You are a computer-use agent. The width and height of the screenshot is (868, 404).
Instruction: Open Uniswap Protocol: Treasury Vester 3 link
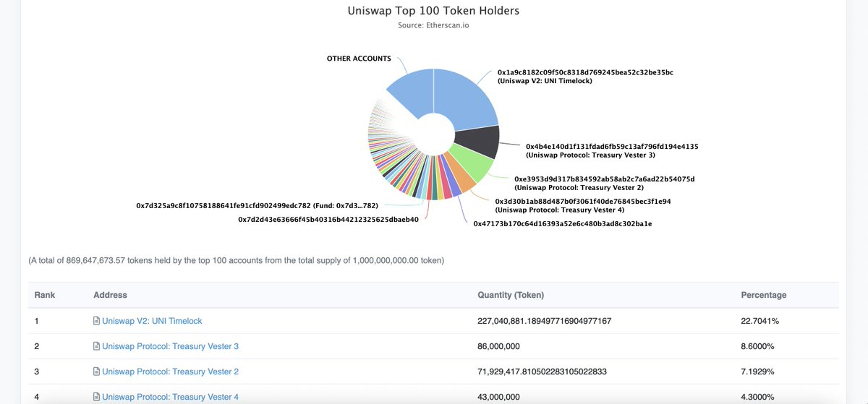click(170, 346)
